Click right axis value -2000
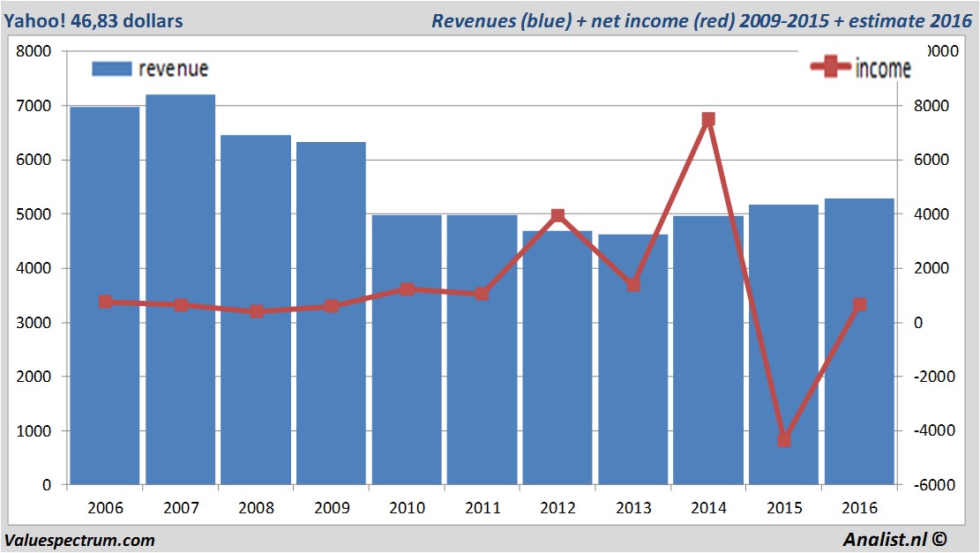Viewport: 980px width, 553px height. pos(934,377)
